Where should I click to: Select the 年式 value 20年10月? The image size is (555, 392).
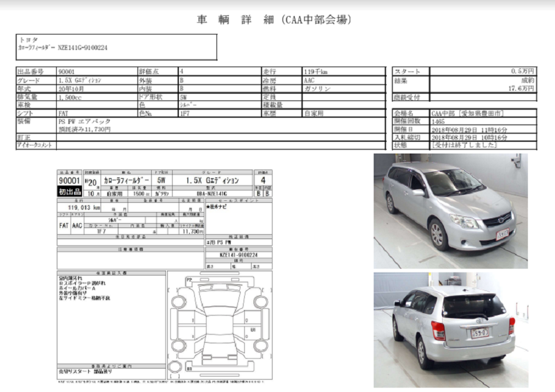coord(71,89)
